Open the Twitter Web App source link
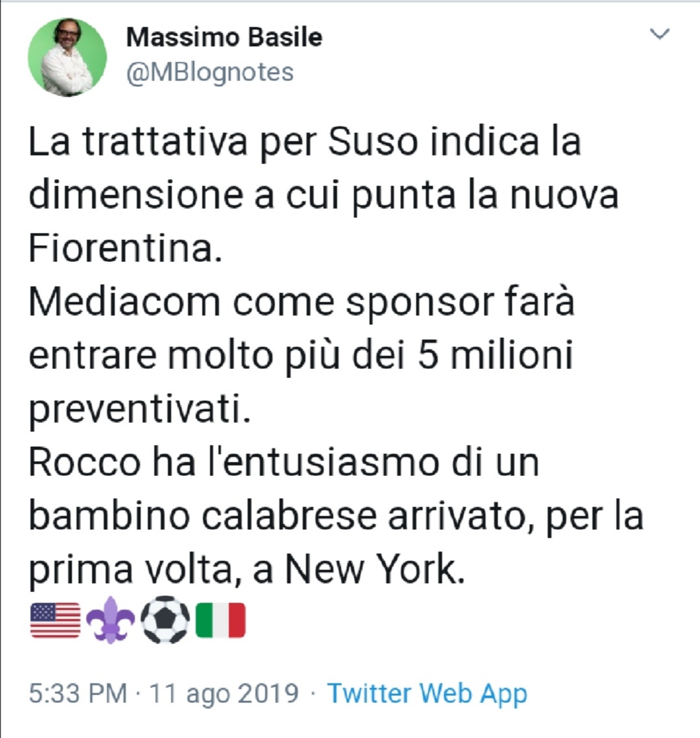The image size is (700, 738). coord(427,693)
